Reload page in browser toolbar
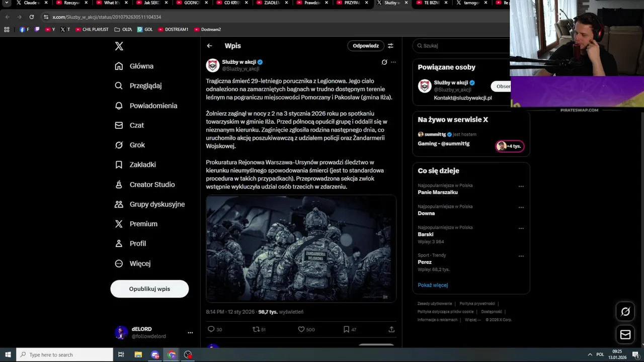 point(32,17)
